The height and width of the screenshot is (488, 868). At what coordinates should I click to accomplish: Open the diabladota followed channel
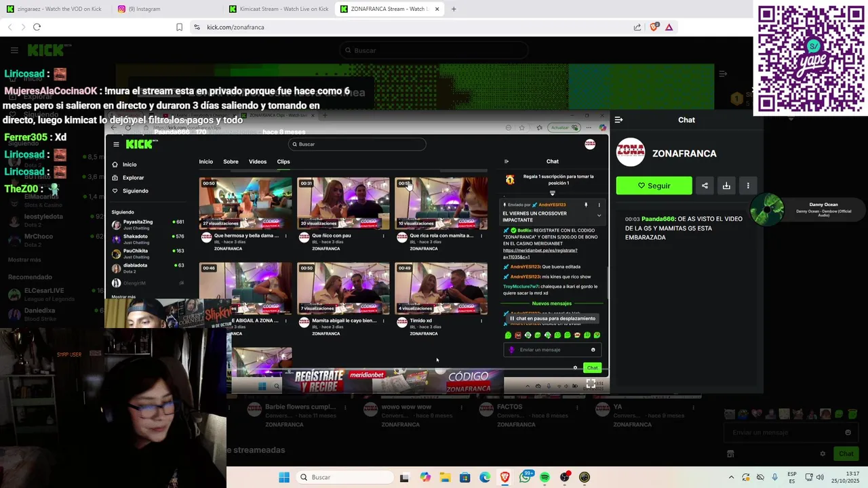point(148,267)
